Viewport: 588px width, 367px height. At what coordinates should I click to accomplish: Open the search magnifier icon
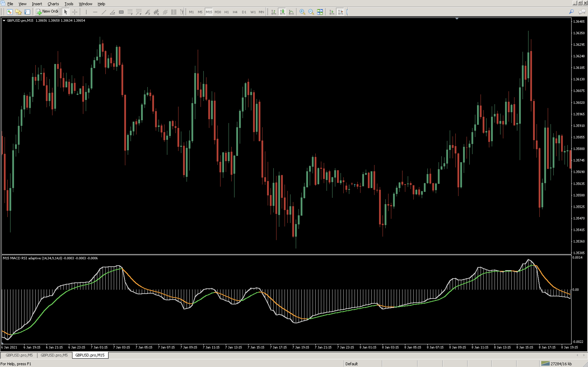571,12
